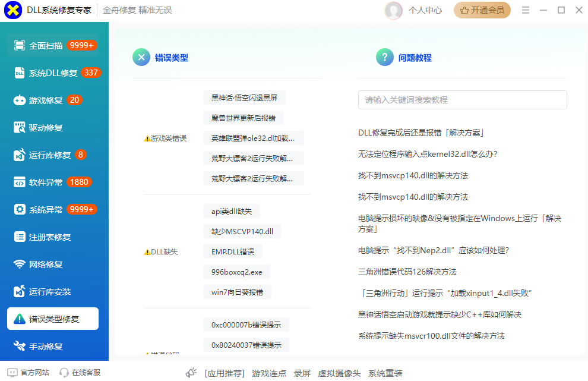Click the 官方网站 link at the bottom
Viewport: 588px width, 381px height.
tap(34, 373)
